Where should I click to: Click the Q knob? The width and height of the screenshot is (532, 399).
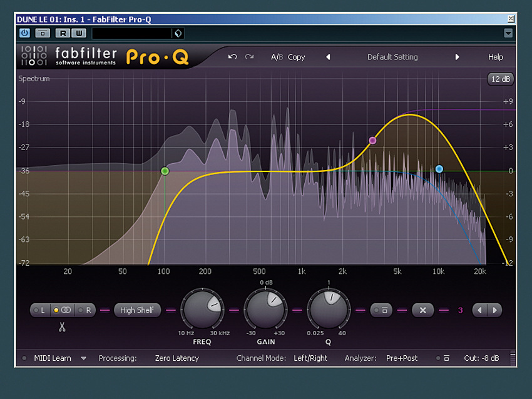pyautogui.click(x=329, y=309)
